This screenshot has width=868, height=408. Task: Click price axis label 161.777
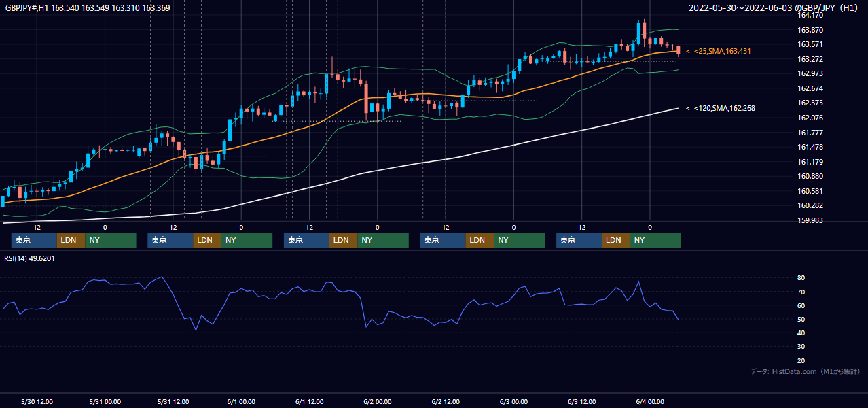811,133
